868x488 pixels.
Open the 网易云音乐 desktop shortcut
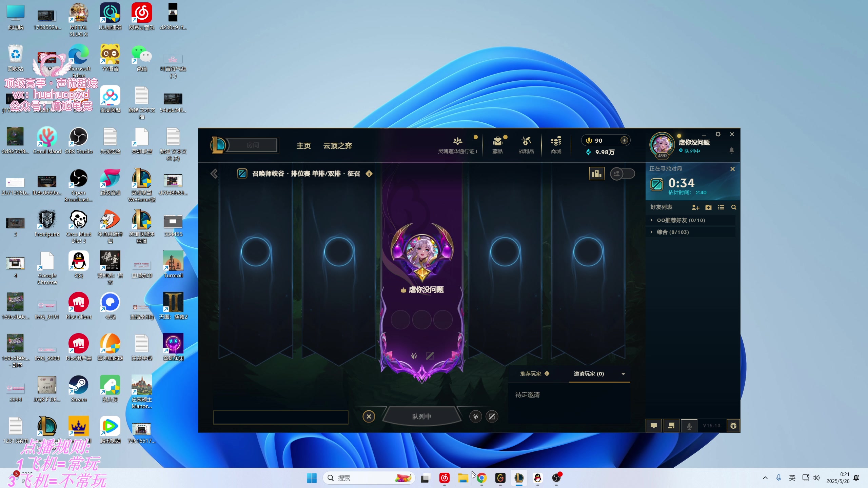tap(142, 17)
